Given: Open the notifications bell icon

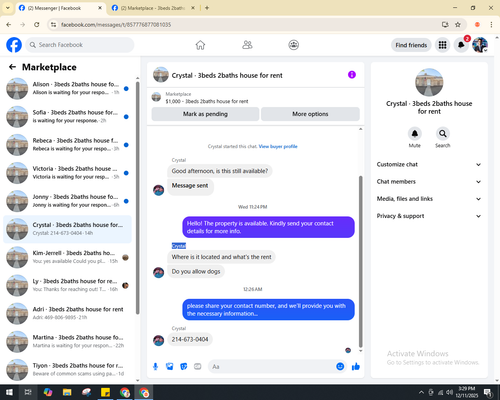Looking at the screenshot, I should tap(461, 45).
